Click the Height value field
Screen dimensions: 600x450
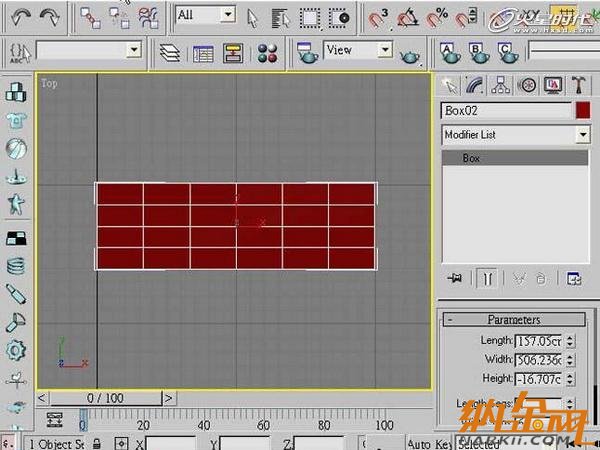[x=538, y=379]
